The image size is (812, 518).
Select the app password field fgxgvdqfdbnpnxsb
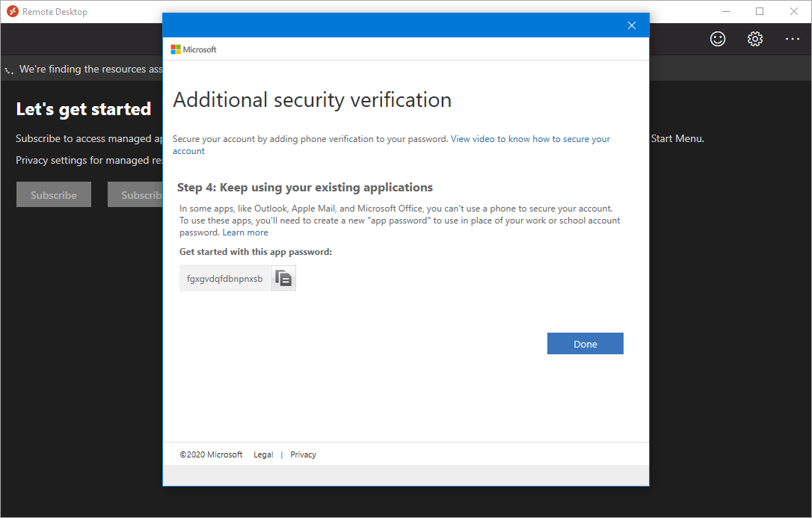[225, 278]
